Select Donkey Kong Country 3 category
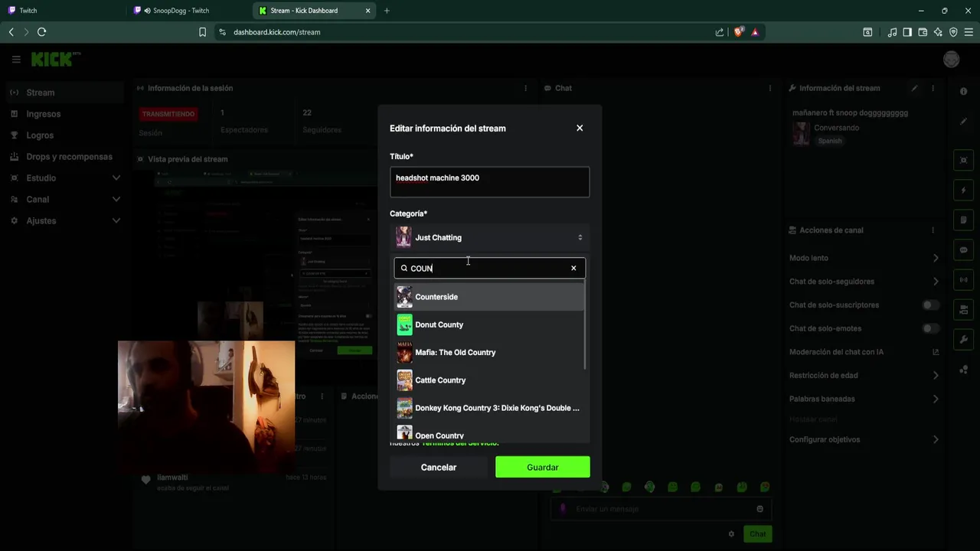 [x=489, y=408]
